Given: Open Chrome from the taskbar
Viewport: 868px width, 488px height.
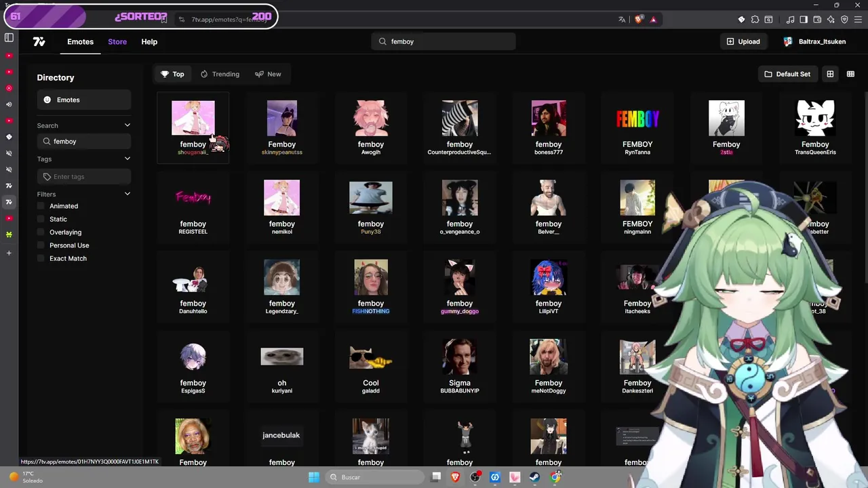Looking at the screenshot, I should coord(555,477).
